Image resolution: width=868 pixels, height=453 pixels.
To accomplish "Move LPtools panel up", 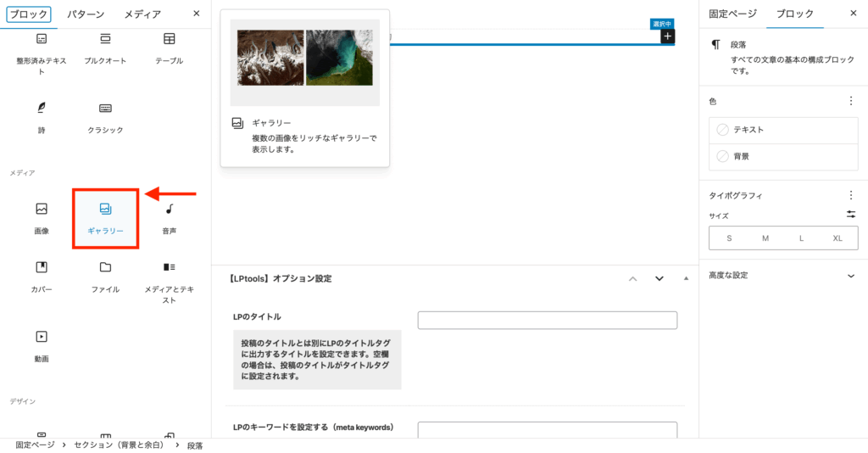I will tap(632, 278).
